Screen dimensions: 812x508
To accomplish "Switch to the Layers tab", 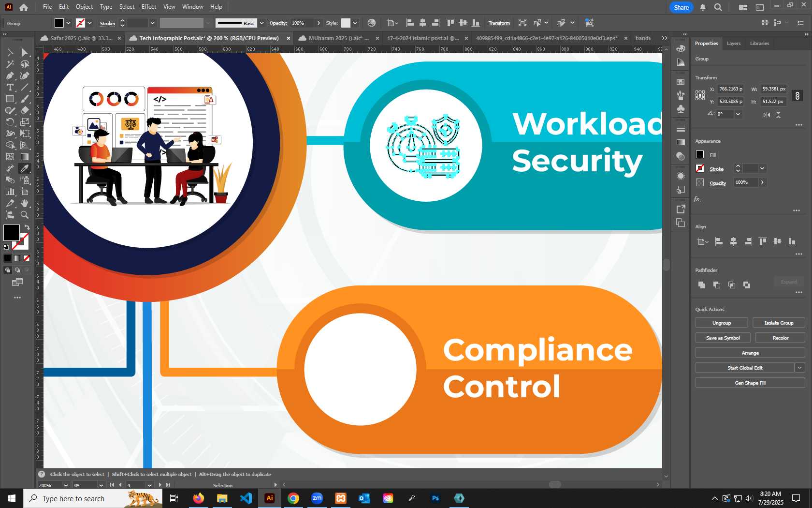I will tap(733, 44).
